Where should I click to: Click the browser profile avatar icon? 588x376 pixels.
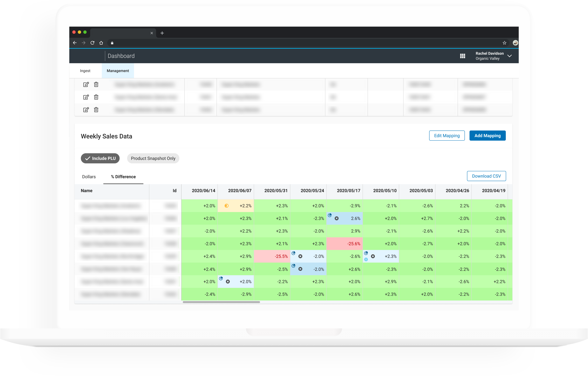(516, 43)
